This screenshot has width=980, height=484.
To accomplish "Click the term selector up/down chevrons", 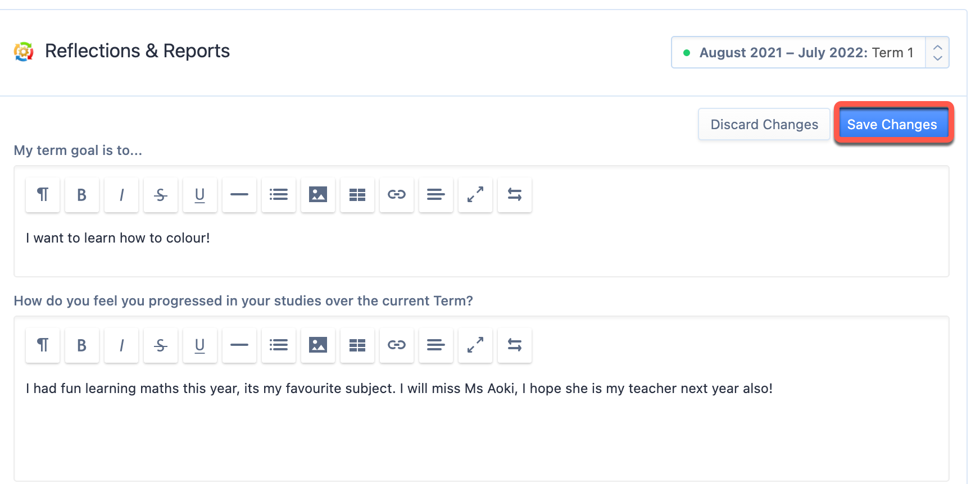I will pos(937,52).
